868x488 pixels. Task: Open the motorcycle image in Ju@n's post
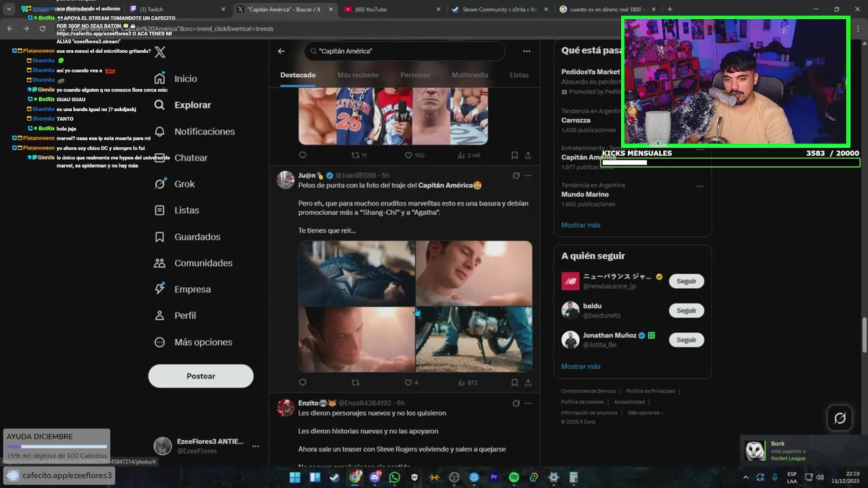(474, 339)
